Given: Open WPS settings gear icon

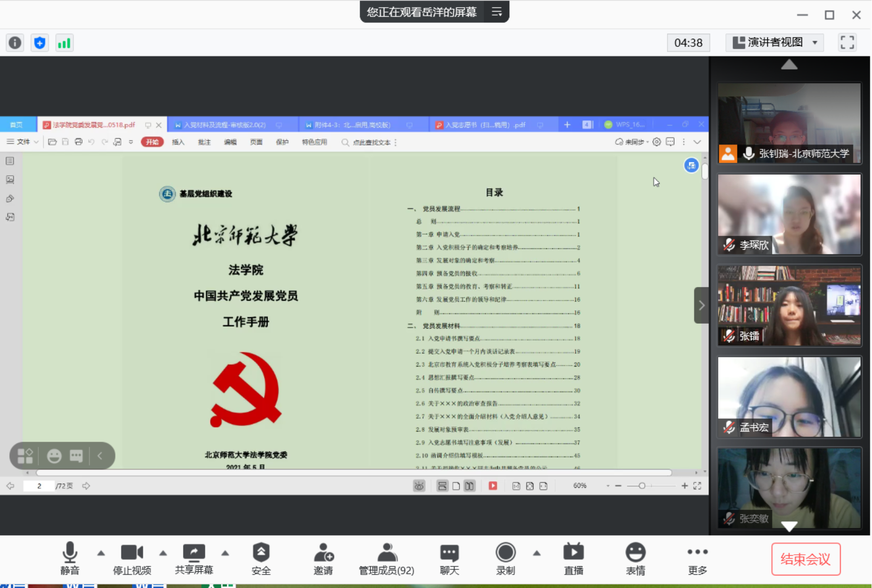Looking at the screenshot, I should pos(656,142).
